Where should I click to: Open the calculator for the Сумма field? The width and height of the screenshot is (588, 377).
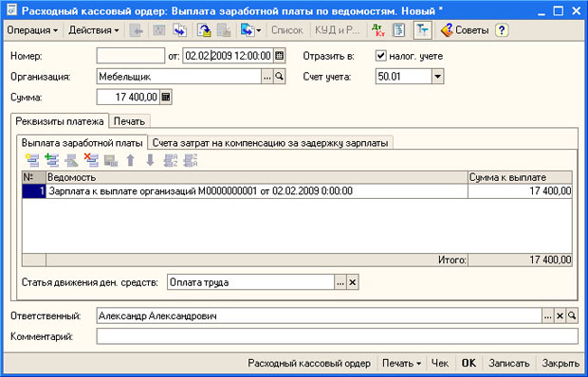[x=165, y=98]
